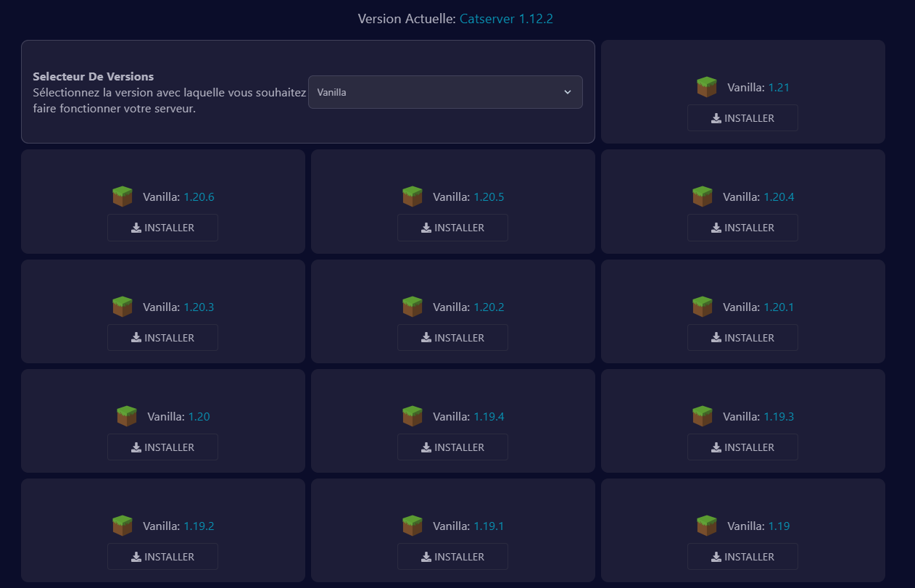915x588 pixels.
Task: Click the grass block icon beside Vanilla 1.21
Action: point(707,87)
